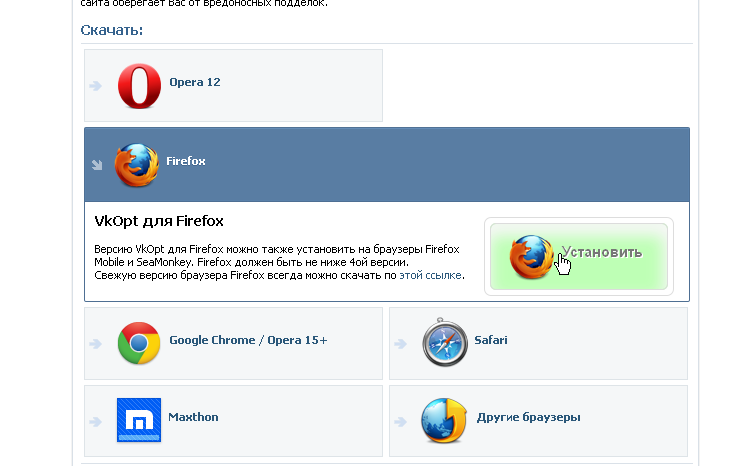Expand the Opera 12 section arrow

tap(96, 86)
